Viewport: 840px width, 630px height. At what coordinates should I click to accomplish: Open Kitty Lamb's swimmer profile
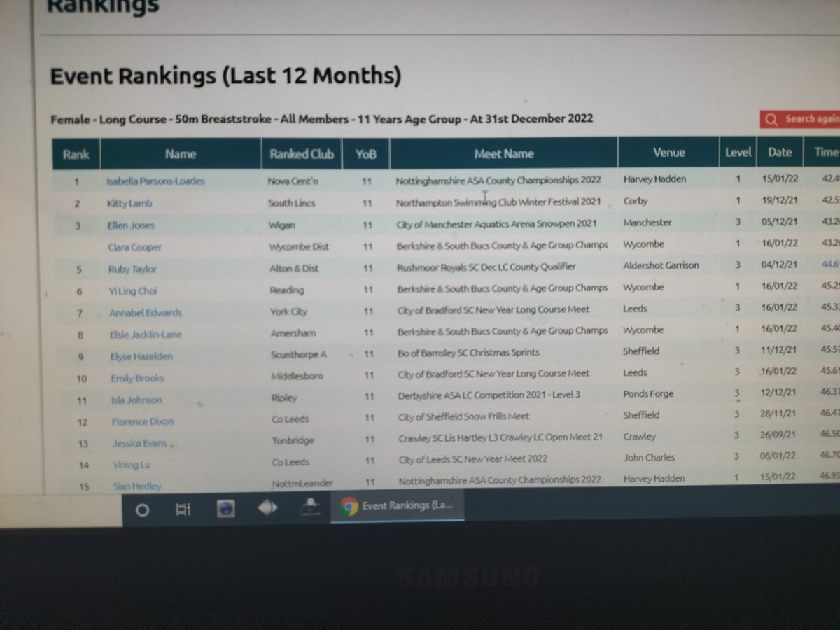tap(129, 204)
